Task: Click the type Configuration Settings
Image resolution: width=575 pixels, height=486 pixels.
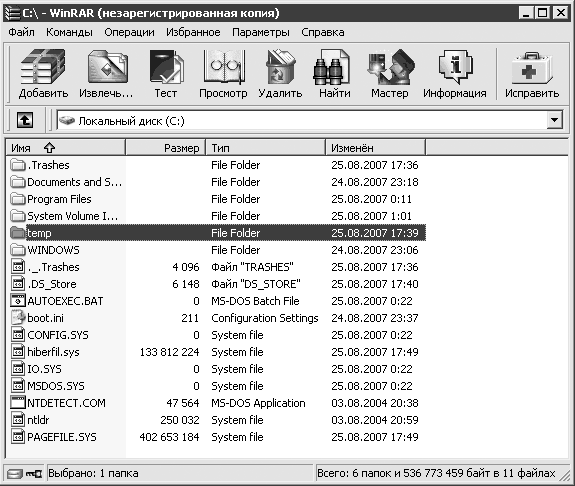Action: pos(265,318)
